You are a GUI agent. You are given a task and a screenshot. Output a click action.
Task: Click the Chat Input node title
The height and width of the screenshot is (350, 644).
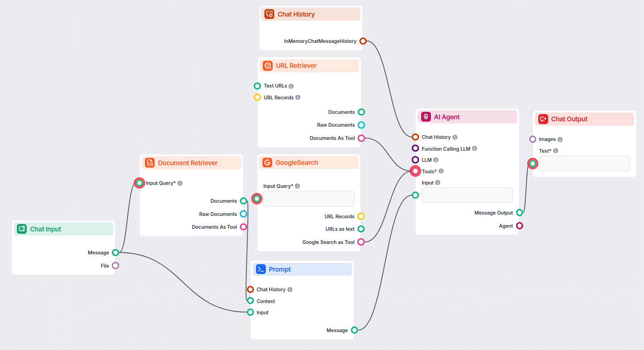[46, 229]
